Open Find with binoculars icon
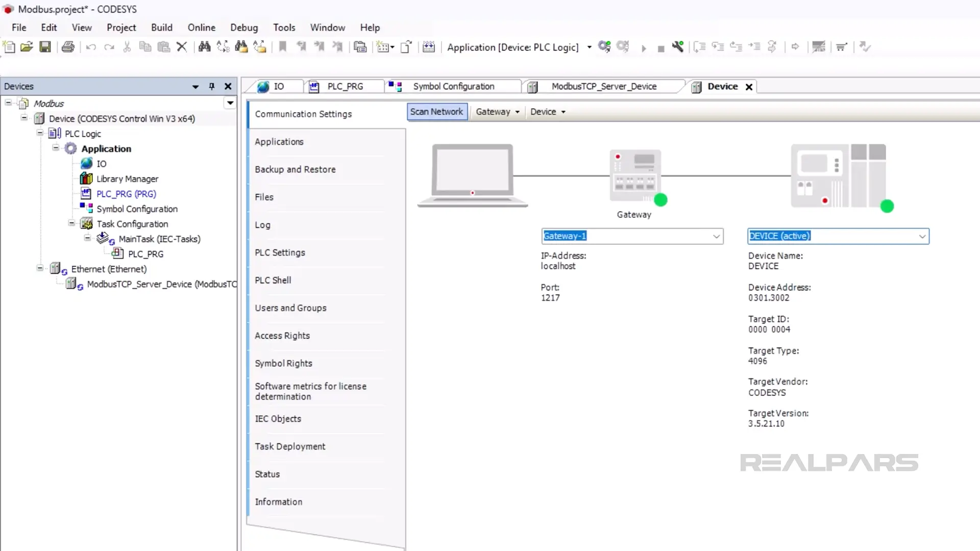Screen dimensions: 980x551 (204, 47)
